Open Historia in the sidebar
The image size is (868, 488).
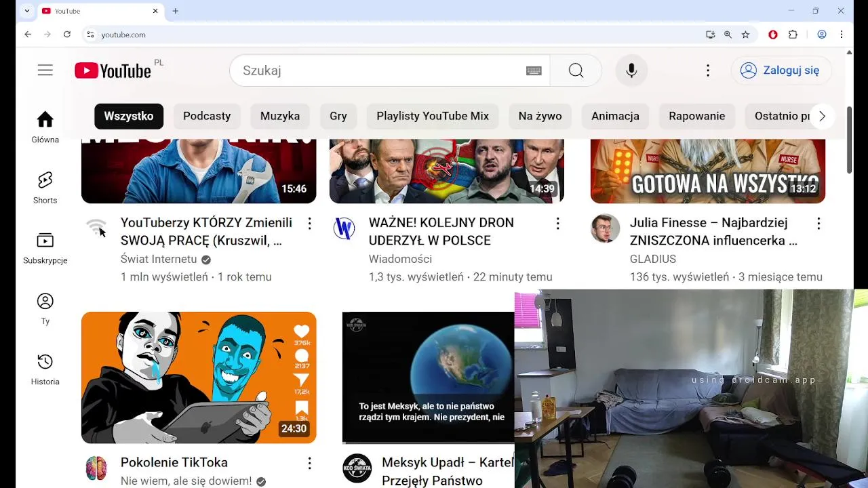(45, 369)
